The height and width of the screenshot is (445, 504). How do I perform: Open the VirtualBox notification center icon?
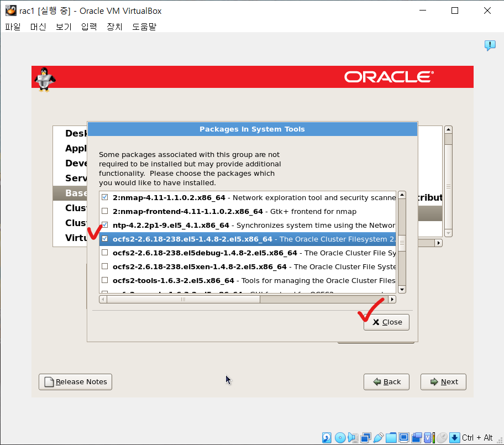click(x=490, y=45)
